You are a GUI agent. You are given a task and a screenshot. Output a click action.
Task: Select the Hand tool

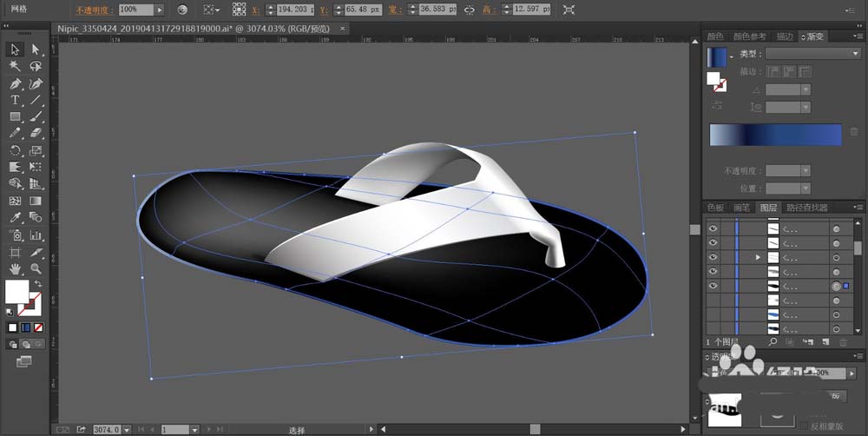pyautogui.click(x=16, y=269)
